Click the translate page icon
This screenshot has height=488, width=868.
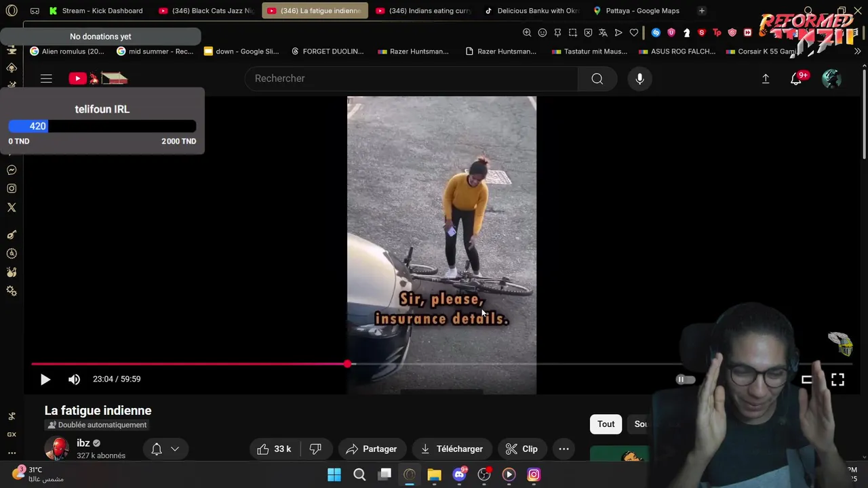click(x=603, y=33)
